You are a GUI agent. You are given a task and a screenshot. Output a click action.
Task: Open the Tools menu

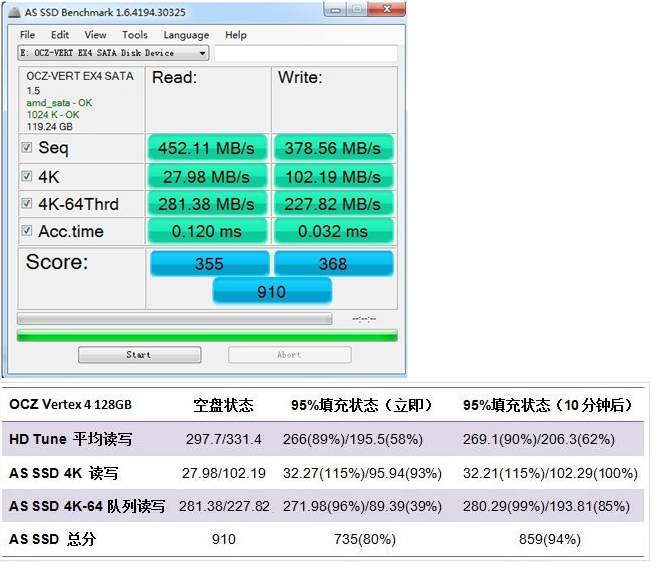135,35
